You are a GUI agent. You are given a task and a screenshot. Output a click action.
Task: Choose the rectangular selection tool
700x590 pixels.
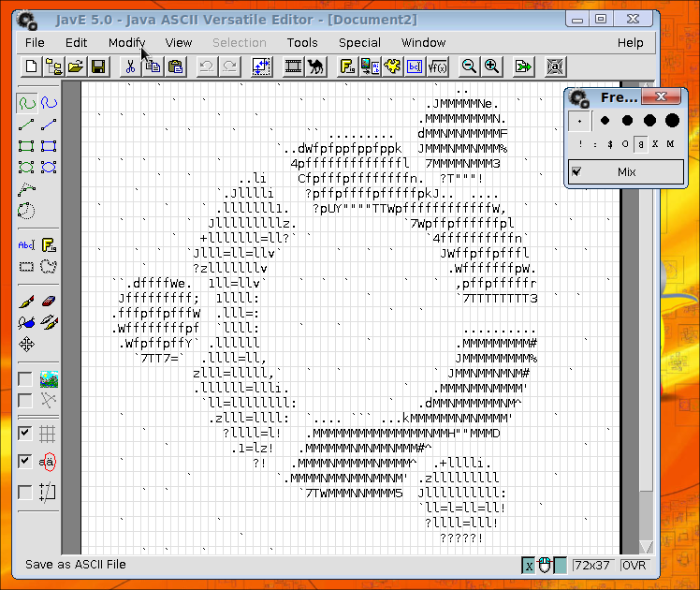pos(27,267)
